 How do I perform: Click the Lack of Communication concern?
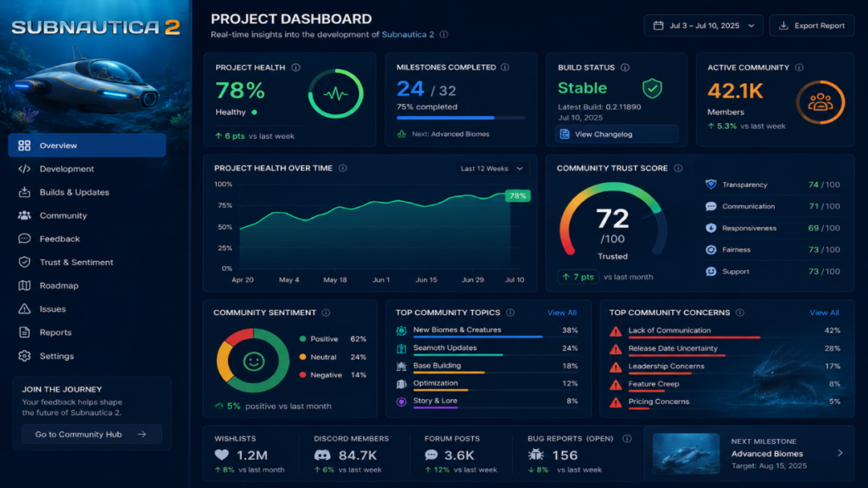pyautogui.click(x=725, y=331)
